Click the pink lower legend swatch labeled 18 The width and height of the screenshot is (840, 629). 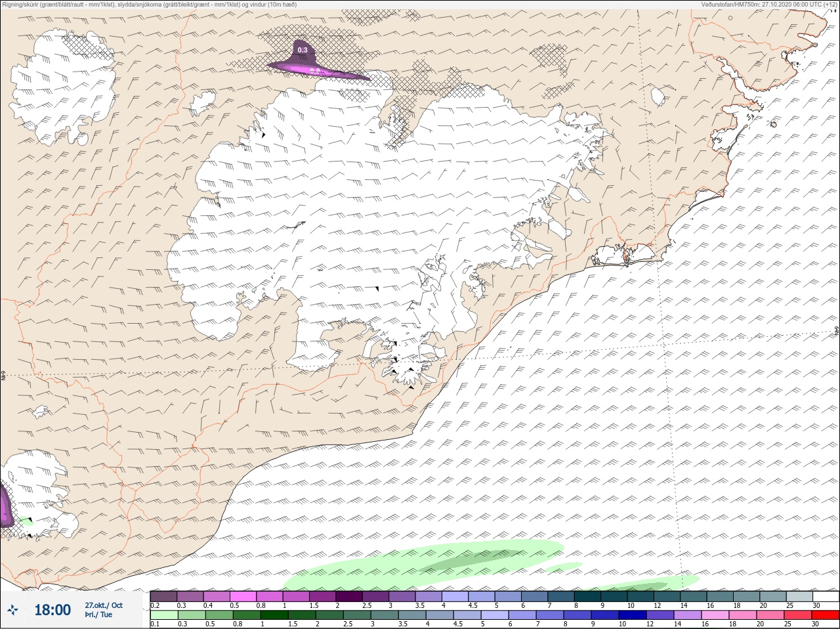tap(743, 615)
